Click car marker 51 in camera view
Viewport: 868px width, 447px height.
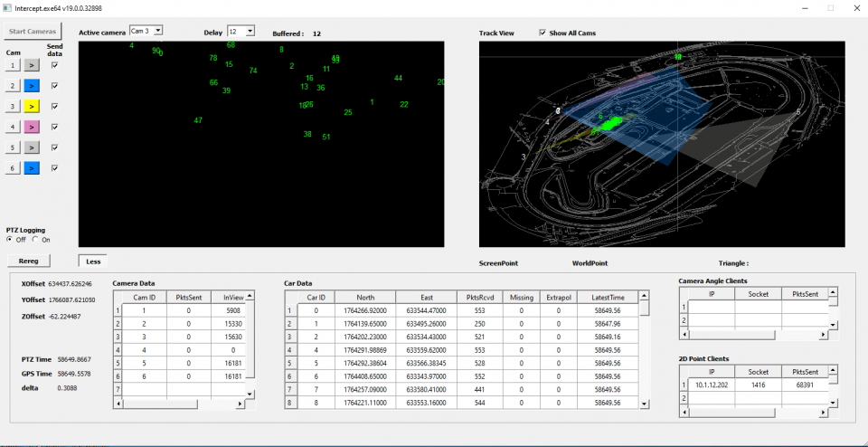coord(326,137)
